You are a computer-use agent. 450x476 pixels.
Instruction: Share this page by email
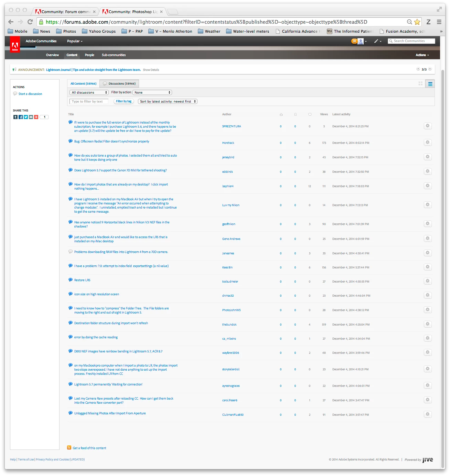click(31, 117)
